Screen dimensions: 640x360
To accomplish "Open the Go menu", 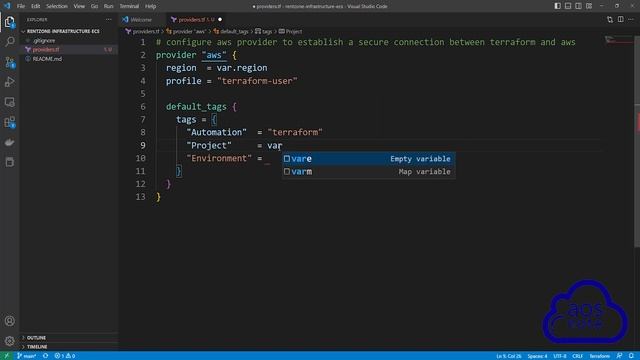I will click(x=94, y=6).
